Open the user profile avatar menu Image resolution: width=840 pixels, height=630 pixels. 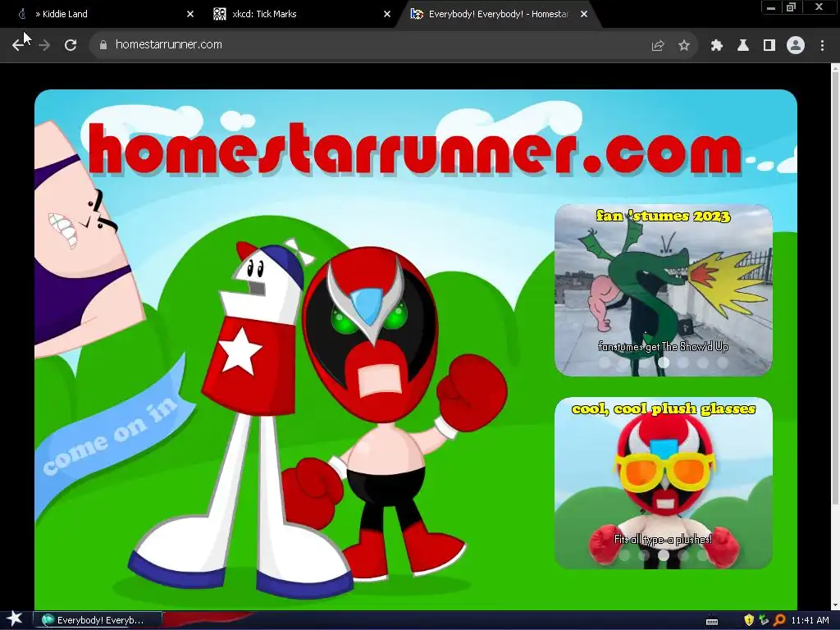(x=796, y=46)
